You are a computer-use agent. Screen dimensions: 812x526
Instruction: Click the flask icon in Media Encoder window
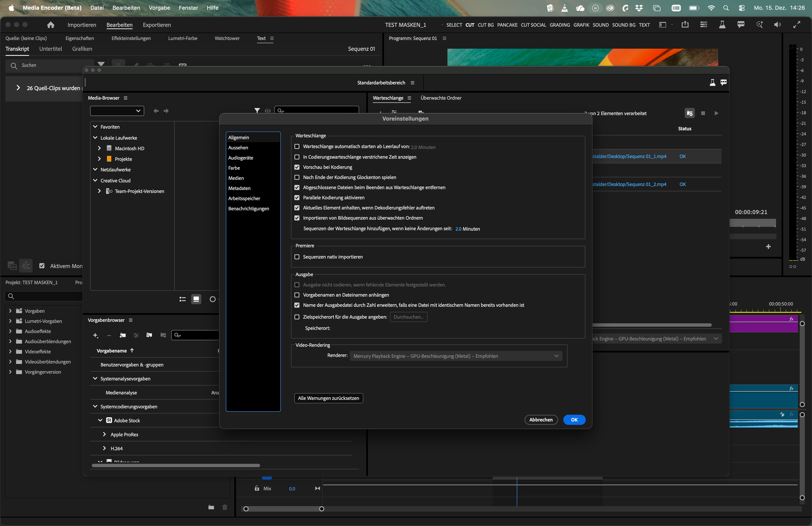point(712,83)
